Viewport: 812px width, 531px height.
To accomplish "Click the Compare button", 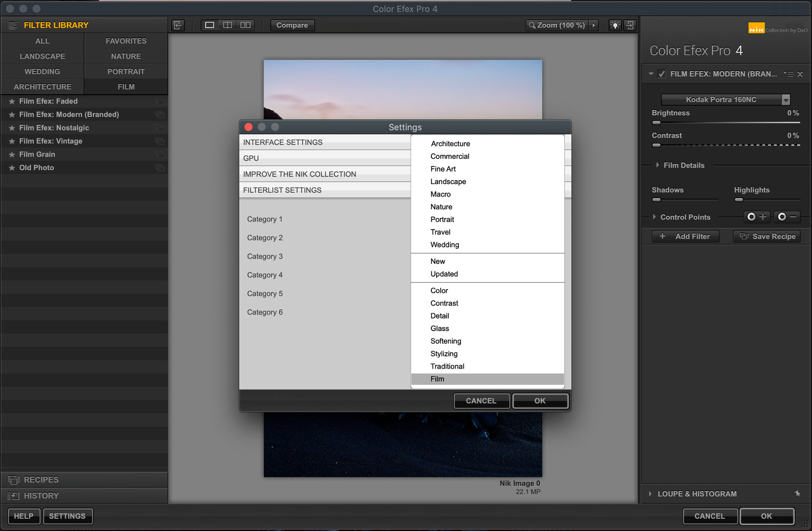I will [292, 25].
